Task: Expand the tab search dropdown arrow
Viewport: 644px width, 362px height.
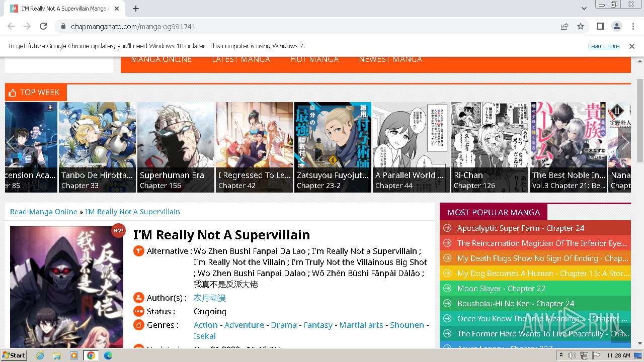Action: (584, 9)
